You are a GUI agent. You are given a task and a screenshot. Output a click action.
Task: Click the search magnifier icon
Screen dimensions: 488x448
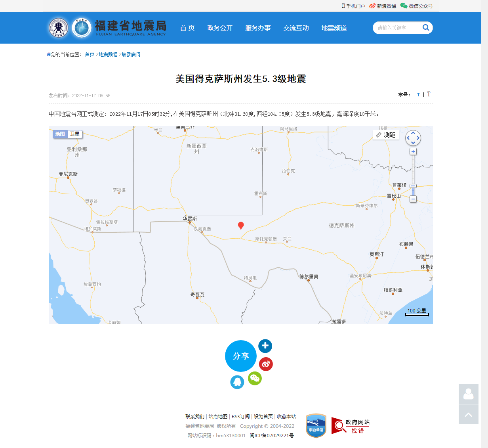tap(426, 27)
